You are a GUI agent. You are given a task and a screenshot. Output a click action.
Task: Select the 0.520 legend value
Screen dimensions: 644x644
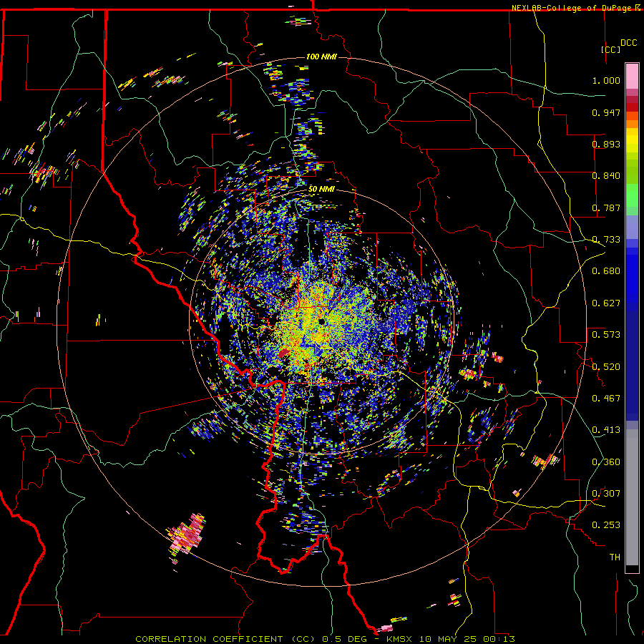[606, 367]
